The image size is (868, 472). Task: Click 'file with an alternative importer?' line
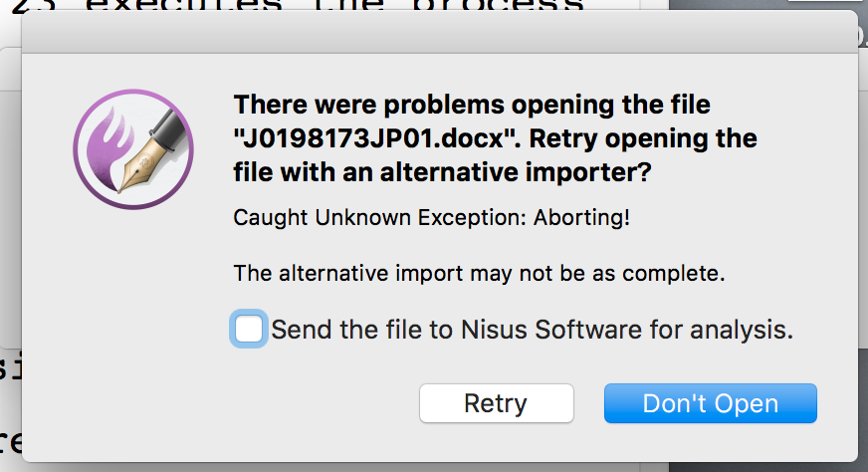[x=442, y=172]
